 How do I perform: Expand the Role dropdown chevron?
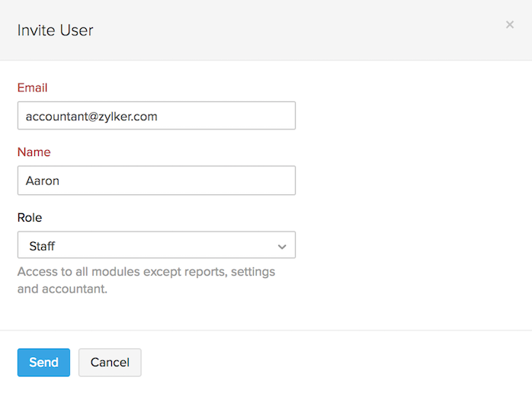point(282,246)
